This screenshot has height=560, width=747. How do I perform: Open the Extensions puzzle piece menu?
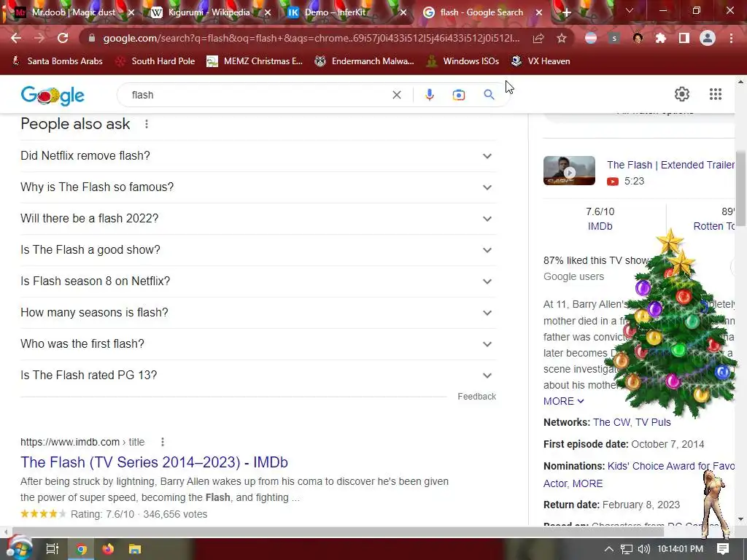pos(660,38)
